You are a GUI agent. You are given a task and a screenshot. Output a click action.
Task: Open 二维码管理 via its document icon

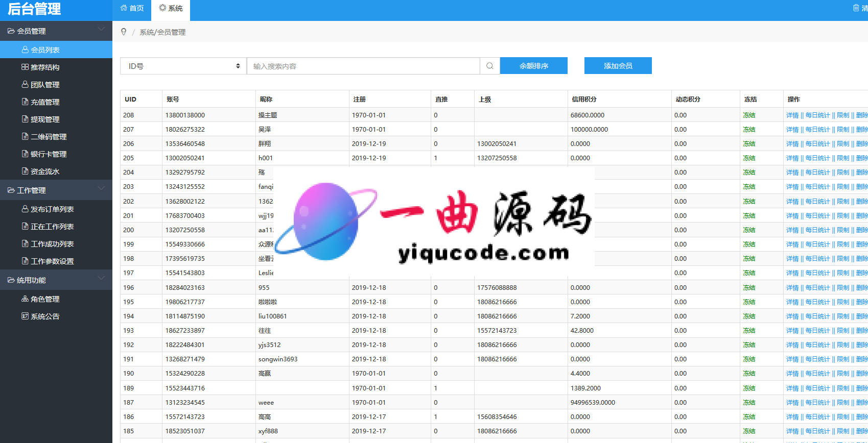tap(25, 137)
